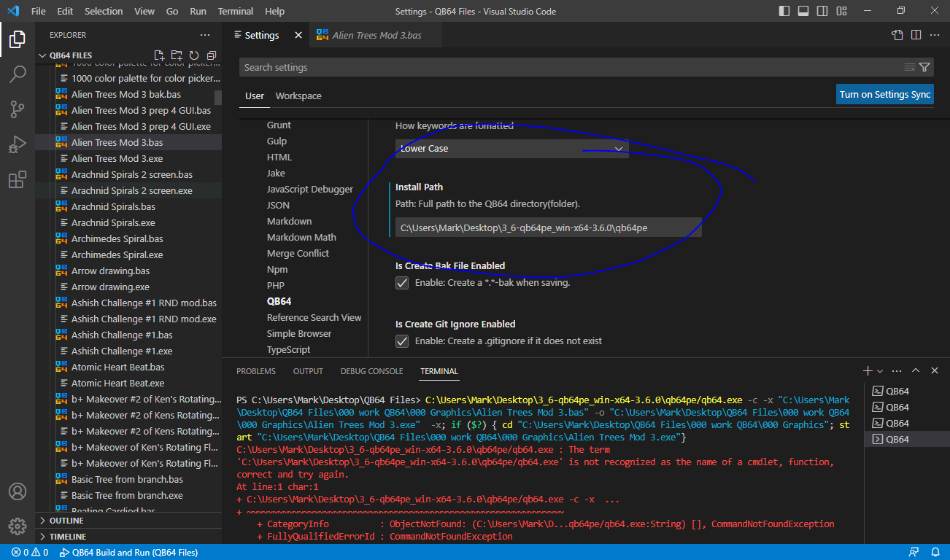Toggle the primary side bar layout icon

pos(784,11)
